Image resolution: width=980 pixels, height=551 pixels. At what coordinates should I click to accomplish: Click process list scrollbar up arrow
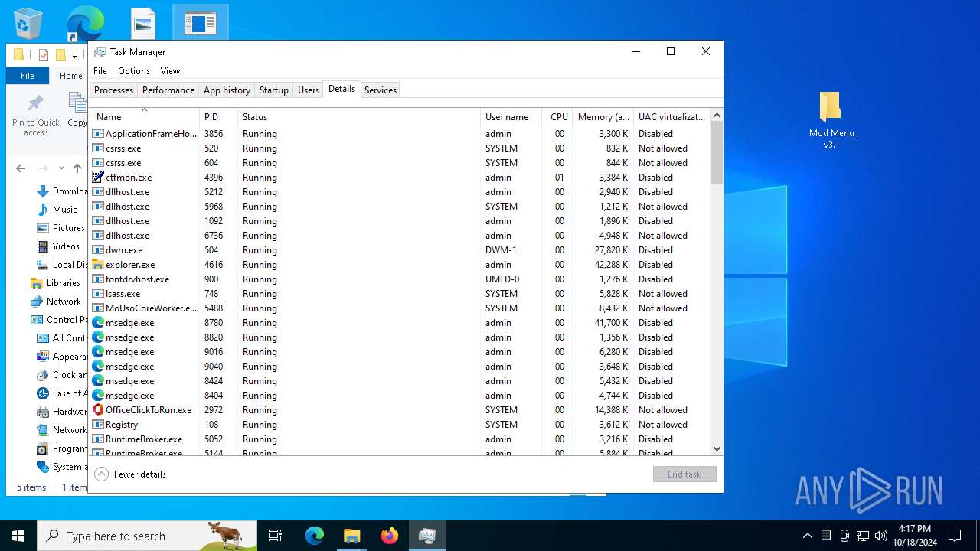[717, 116]
